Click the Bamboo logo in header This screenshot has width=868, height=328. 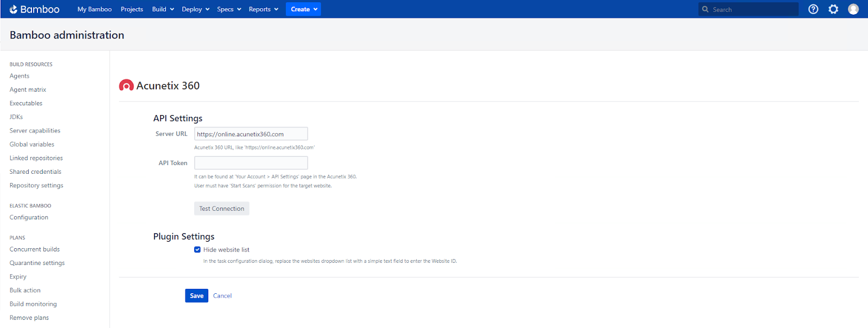34,9
